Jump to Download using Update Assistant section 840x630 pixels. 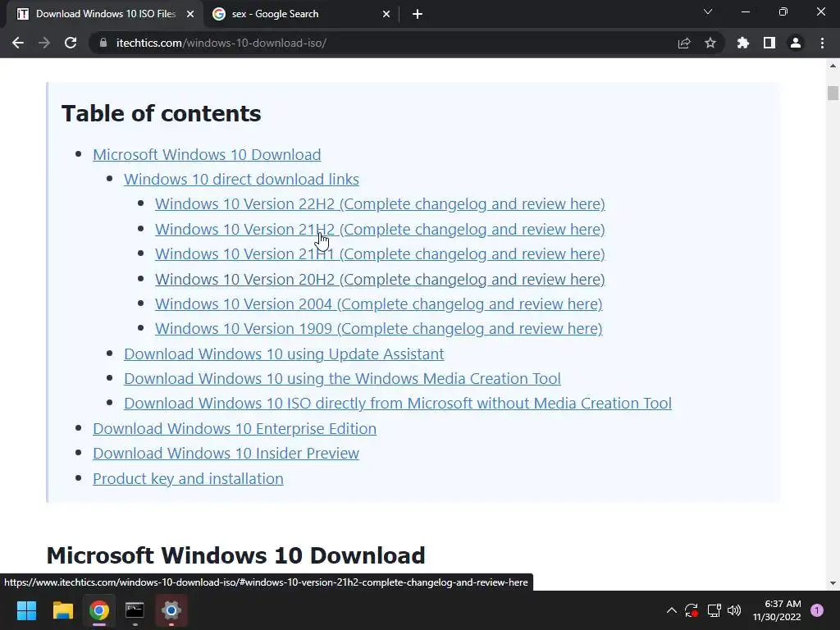[x=284, y=354]
